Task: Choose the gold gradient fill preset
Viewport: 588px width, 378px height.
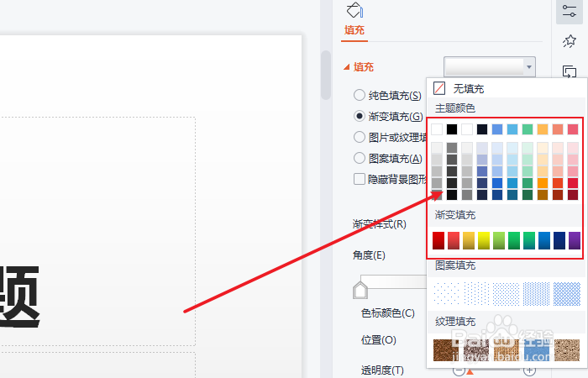Action: [469, 241]
